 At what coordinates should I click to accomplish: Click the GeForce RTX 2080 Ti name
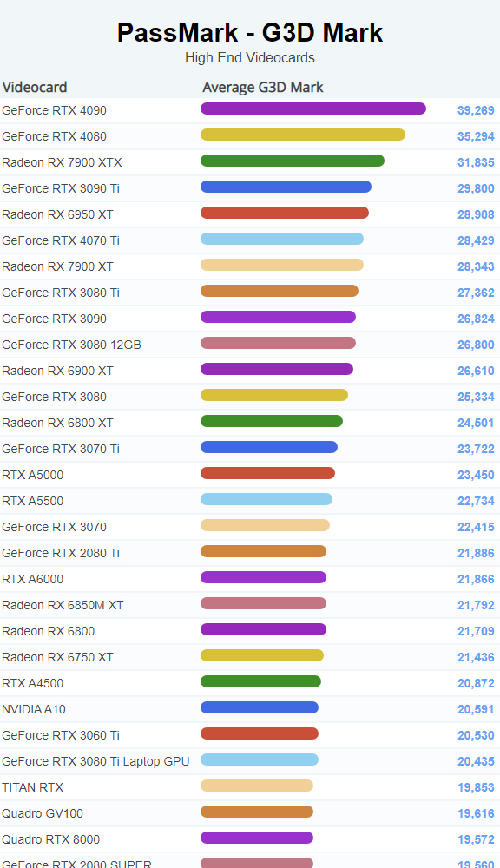[x=61, y=552]
